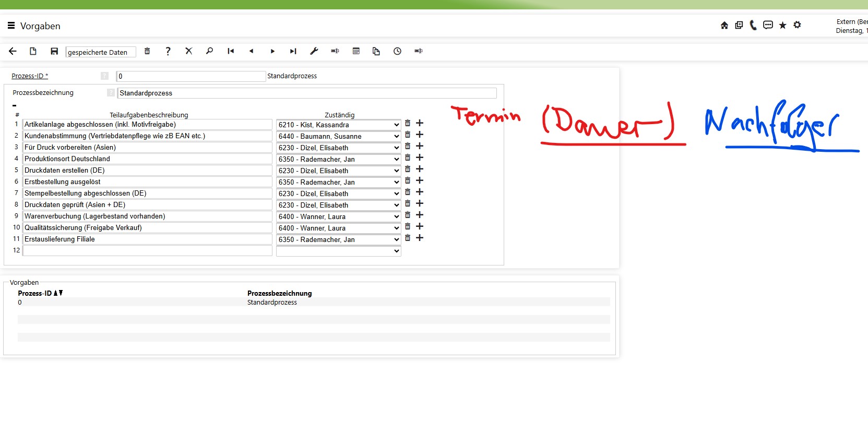This screenshot has height=435, width=868.
Task: Go to the home page icon
Action: coord(724,25)
